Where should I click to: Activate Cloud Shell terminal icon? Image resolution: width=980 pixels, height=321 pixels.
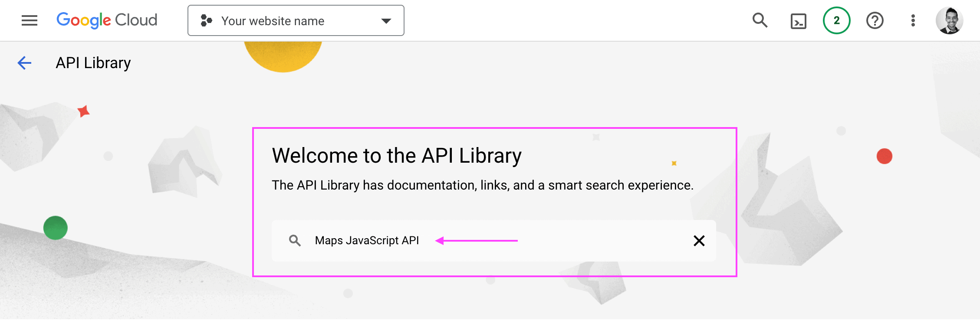coord(799,21)
